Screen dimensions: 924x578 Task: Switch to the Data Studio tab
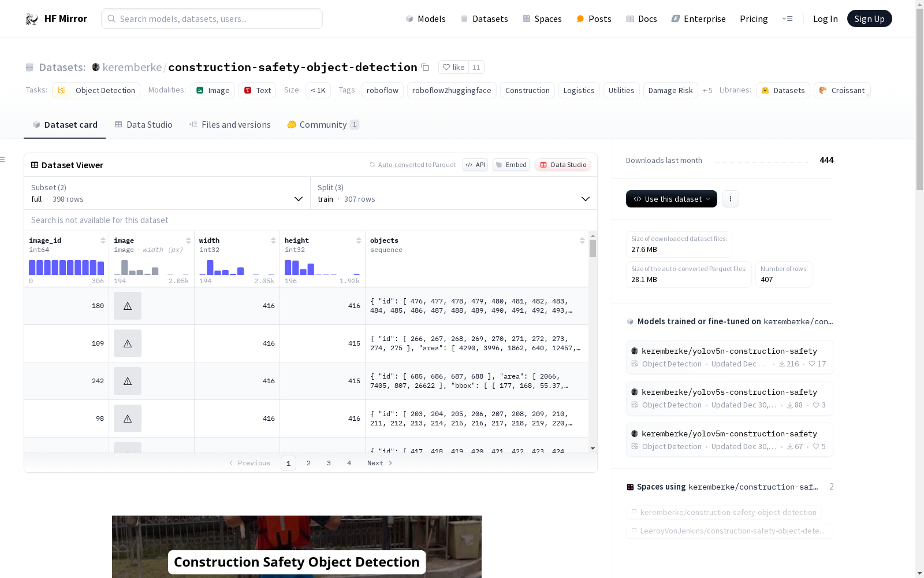point(143,125)
